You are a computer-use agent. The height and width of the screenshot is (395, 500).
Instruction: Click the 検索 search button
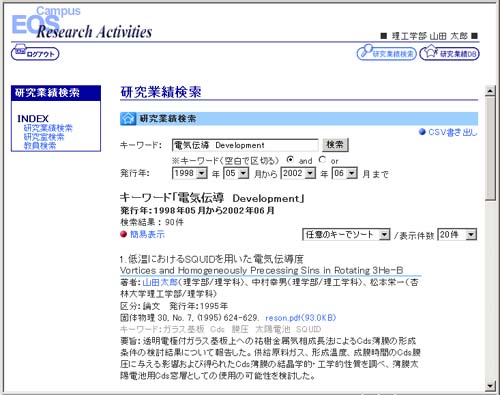pos(335,145)
